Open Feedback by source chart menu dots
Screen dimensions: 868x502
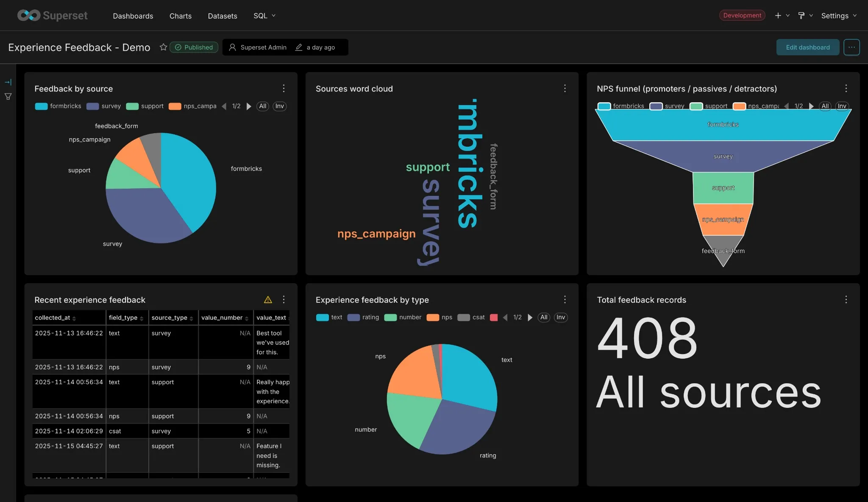click(284, 88)
